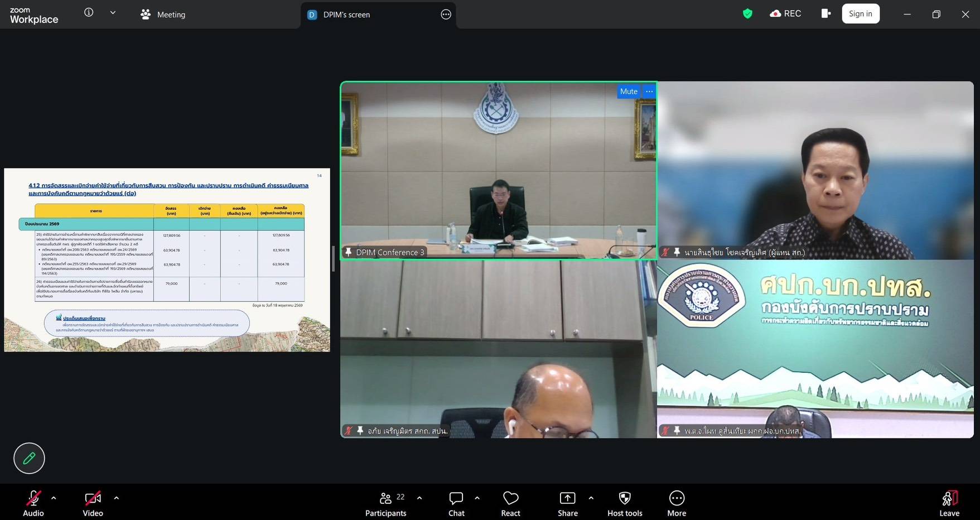Start video with the Video button
Screen dimensions: 980x520
[93, 503]
